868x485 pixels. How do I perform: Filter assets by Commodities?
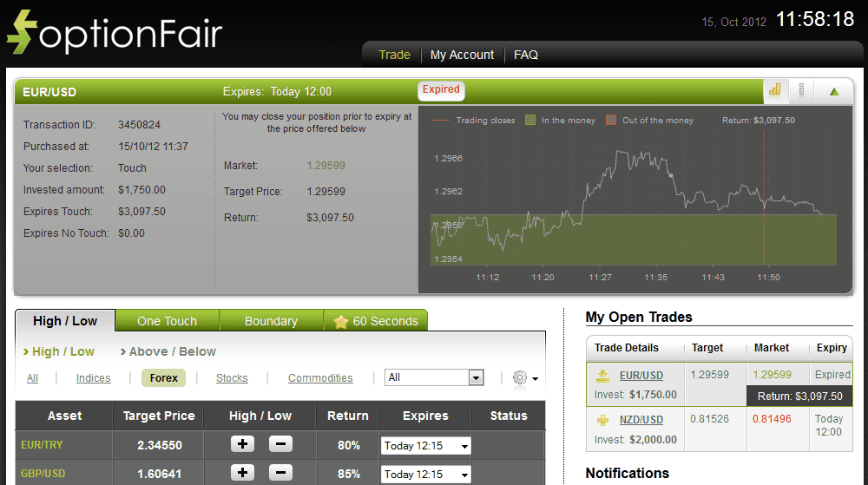tap(320, 378)
